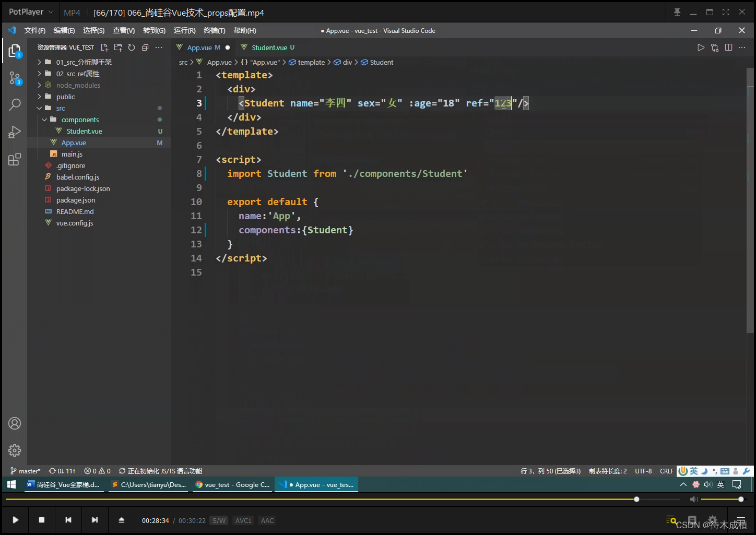Viewport: 756px width, 535px height.
Task: Toggle the IME moon icon
Action: (x=704, y=471)
